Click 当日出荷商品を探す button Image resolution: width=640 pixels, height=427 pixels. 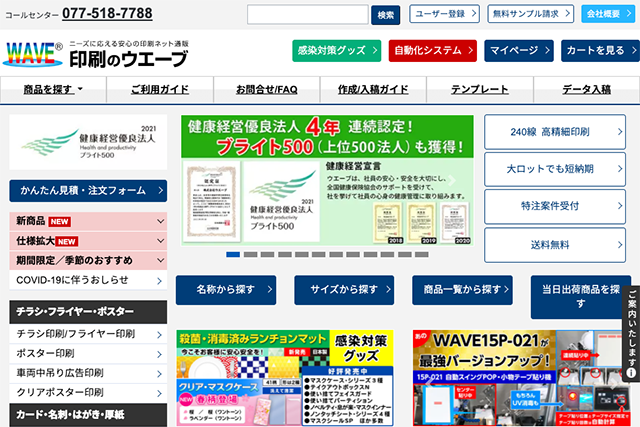click(x=580, y=297)
